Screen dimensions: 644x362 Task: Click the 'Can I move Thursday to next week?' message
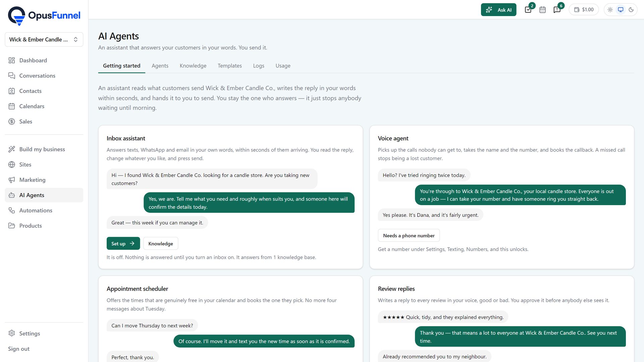click(152, 326)
